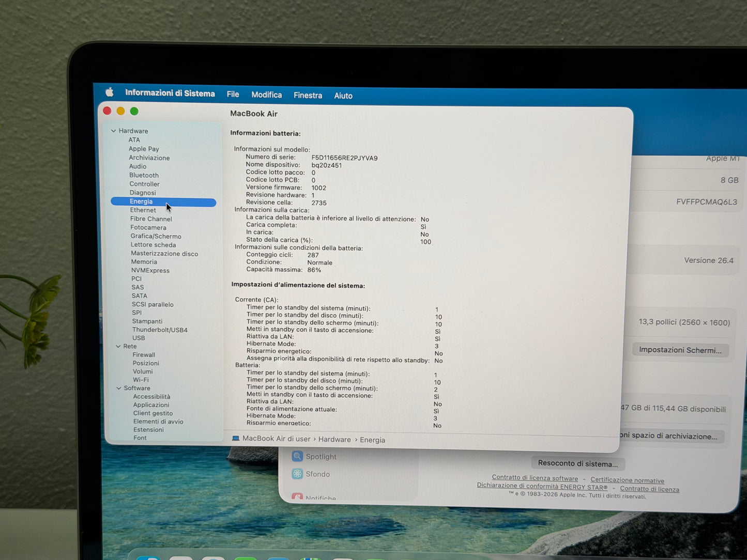This screenshot has width=747, height=560.
Task: Select Audio in the sidebar
Action: (x=138, y=166)
